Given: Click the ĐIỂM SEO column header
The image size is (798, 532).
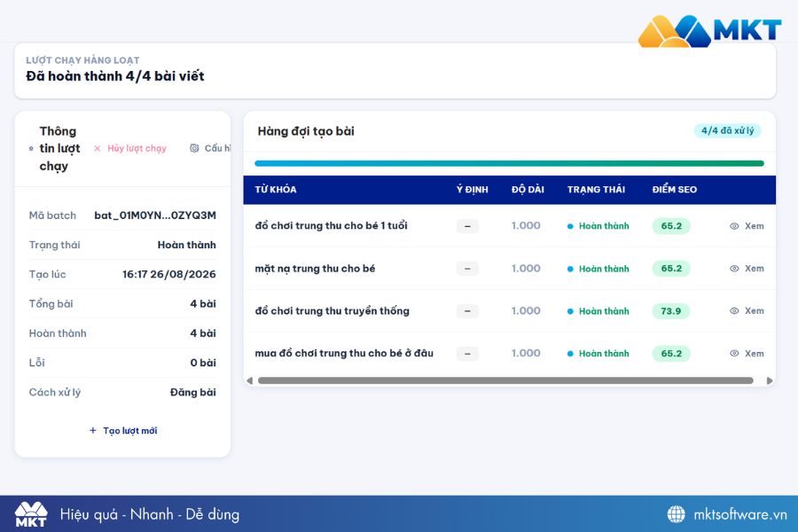Looking at the screenshot, I should pyautogui.click(x=675, y=190).
